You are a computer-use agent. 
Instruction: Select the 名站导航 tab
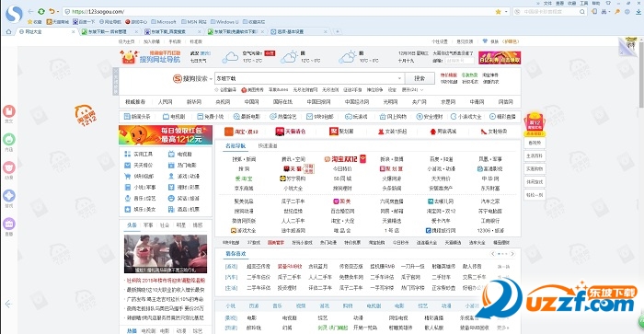236,146
